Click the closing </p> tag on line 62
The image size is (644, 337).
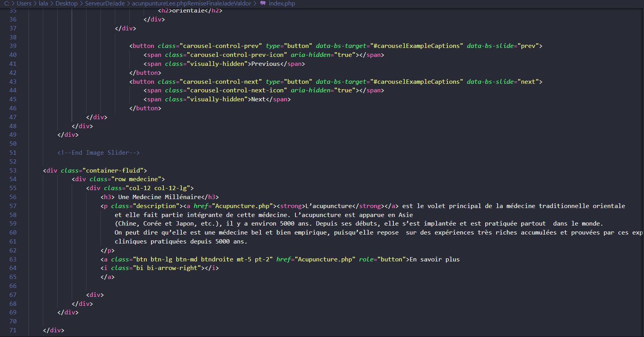pyautogui.click(x=108, y=251)
